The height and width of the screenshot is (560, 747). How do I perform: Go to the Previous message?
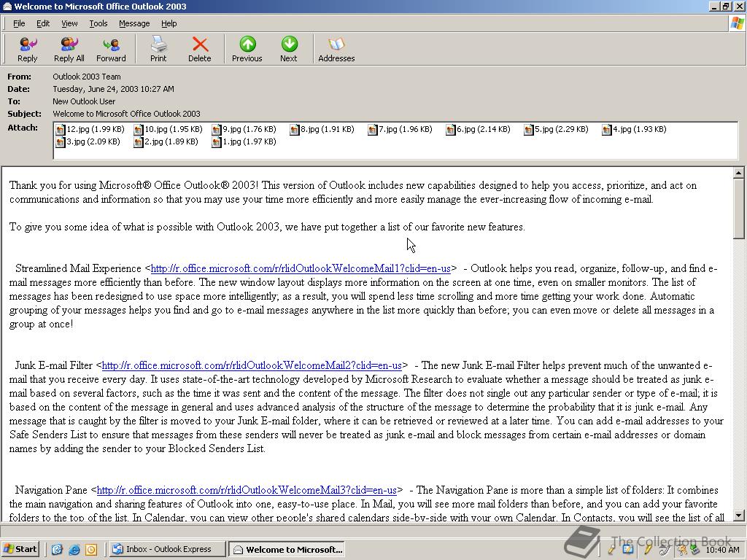(x=247, y=50)
